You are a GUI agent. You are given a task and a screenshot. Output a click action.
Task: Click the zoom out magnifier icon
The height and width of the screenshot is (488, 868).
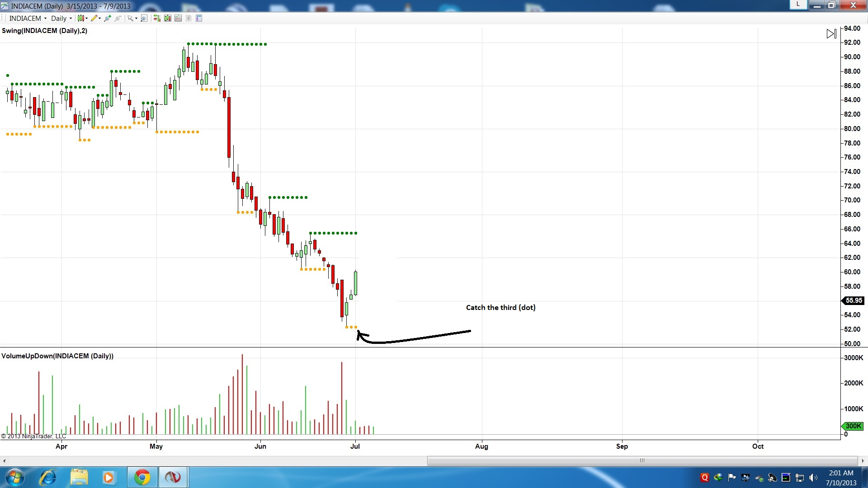pyautogui.click(x=118, y=19)
